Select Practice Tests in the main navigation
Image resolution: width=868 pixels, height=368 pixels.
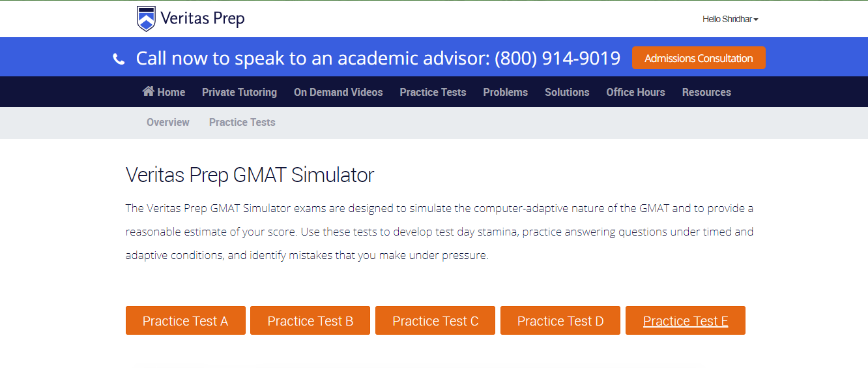coord(433,92)
